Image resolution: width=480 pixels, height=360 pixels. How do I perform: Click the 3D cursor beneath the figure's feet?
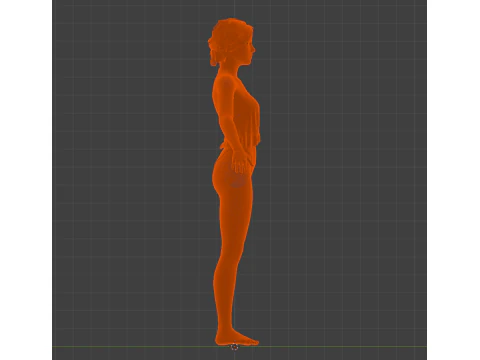click(234, 347)
